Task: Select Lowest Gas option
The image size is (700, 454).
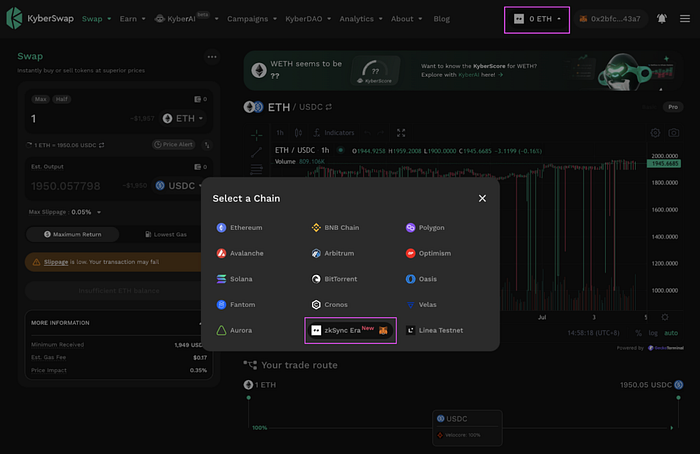Action: 166,234
